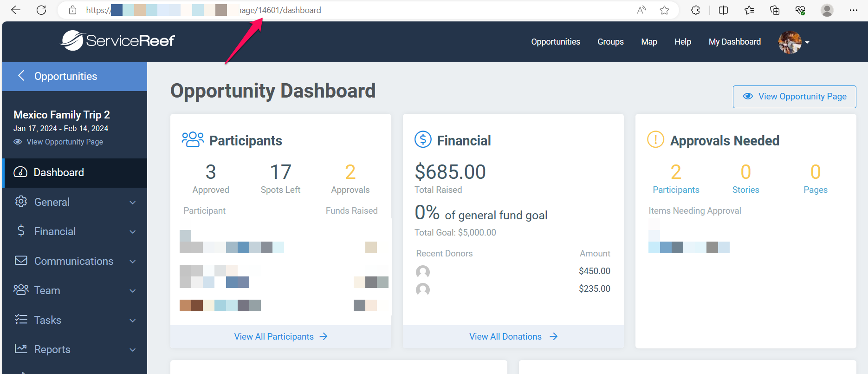
Task: Click the Approvals Needed alert icon
Action: pos(655,139)
